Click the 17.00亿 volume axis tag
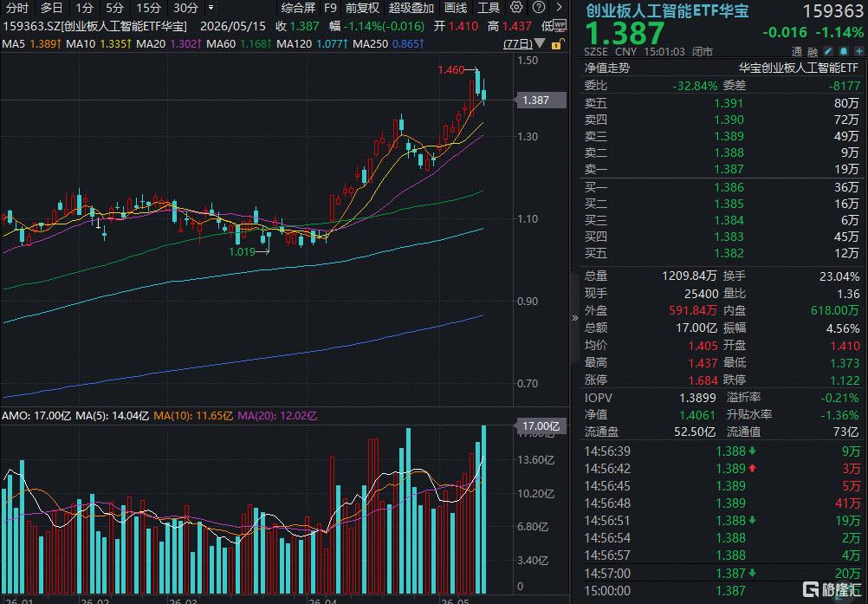This screenshot has height=604, width=868. 541,426
